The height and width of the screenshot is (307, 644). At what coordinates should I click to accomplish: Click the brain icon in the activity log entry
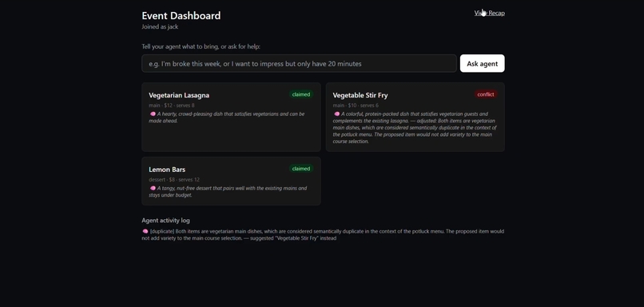[x=145, y=231]
